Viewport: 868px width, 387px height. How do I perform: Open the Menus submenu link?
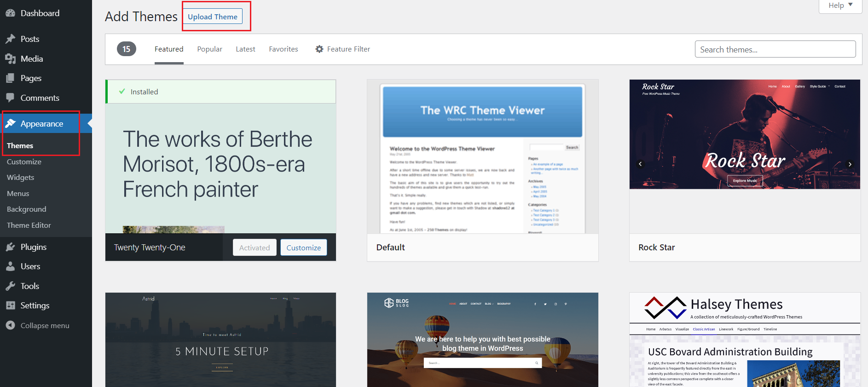click(18, 194)
